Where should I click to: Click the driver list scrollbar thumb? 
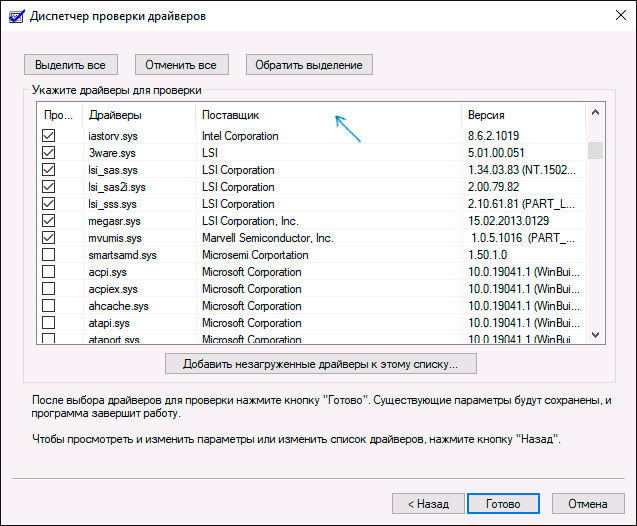coord(596,150)
